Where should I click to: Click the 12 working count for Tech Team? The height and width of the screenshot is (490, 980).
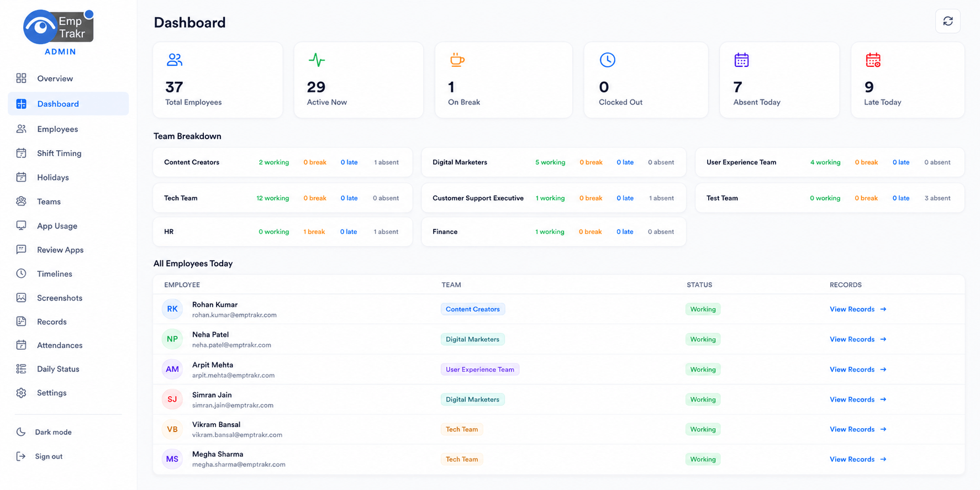272,198
